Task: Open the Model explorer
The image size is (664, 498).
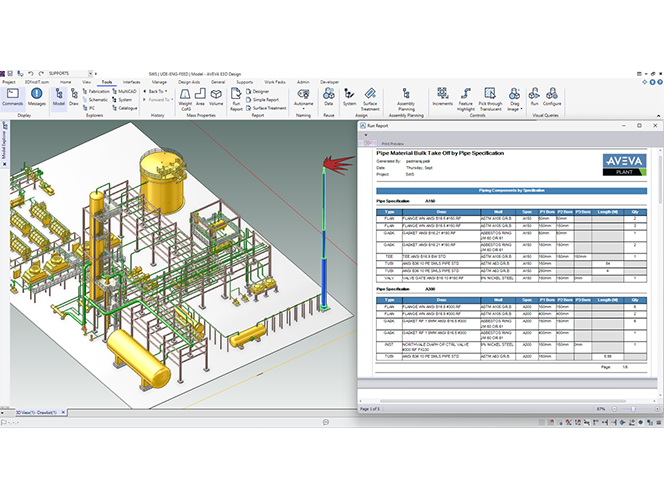Action: pos(58,96)
